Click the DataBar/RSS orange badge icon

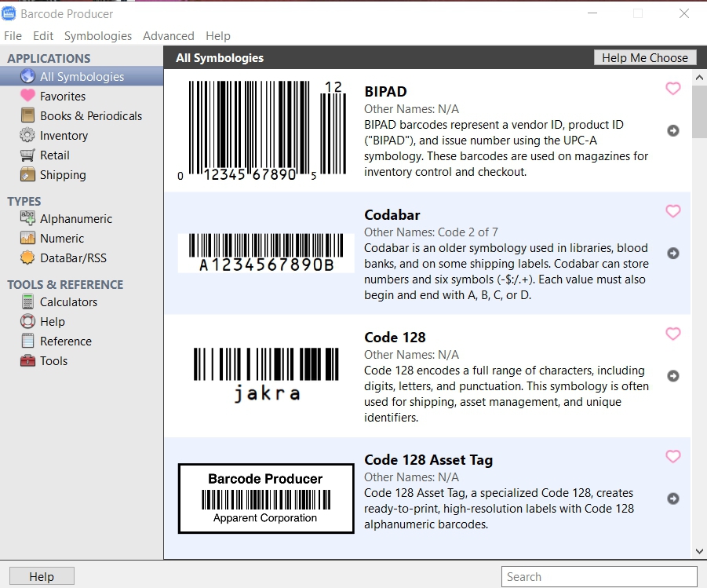27,257
